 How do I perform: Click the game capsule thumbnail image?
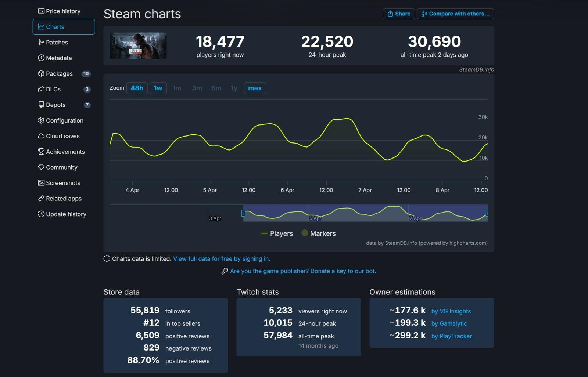click(138, 46)
